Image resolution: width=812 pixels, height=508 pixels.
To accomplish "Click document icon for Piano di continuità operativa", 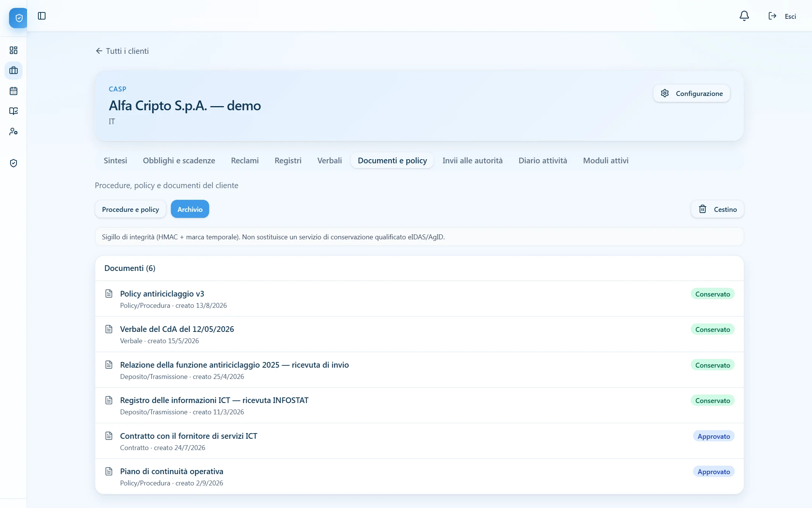I will tap(109, 471).
